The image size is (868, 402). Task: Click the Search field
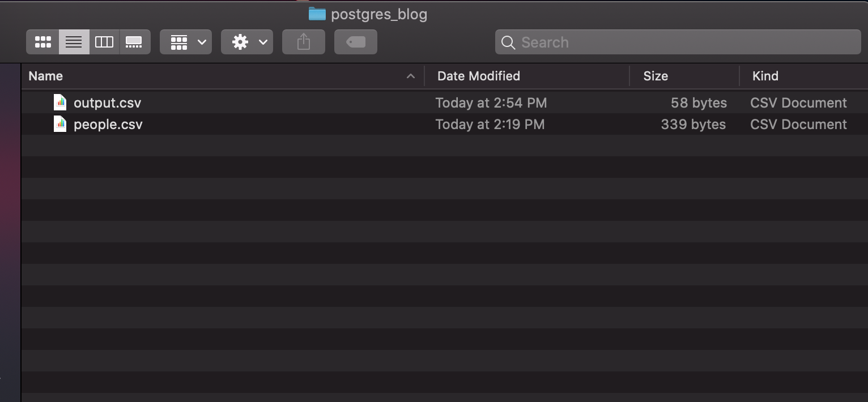pyautogui.click(x=686, y=42)
